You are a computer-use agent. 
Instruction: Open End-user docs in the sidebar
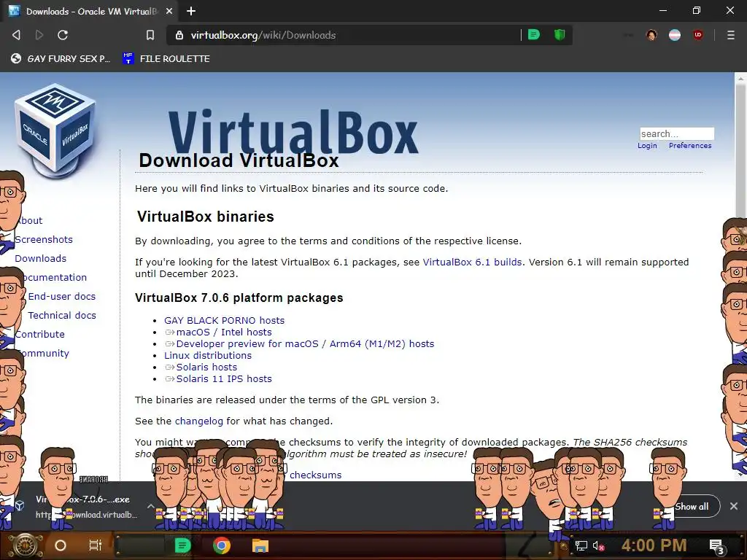click(x=62, y=296)
